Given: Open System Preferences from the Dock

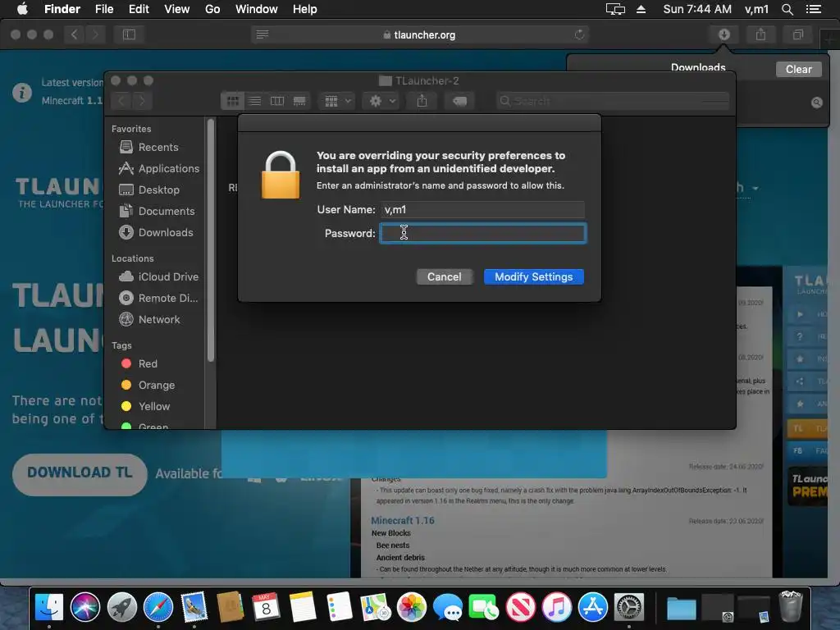Looking at the screenshot, I should click(629, 608).
